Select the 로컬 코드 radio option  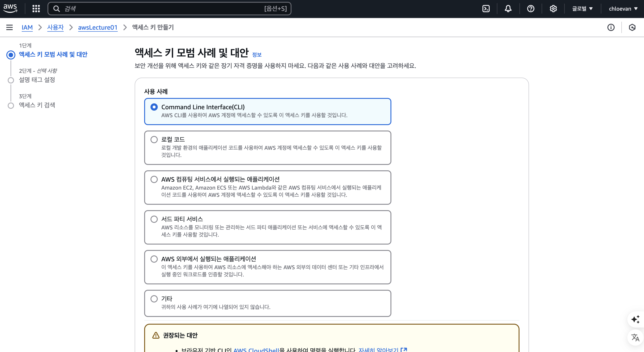[x=154, y=139]
